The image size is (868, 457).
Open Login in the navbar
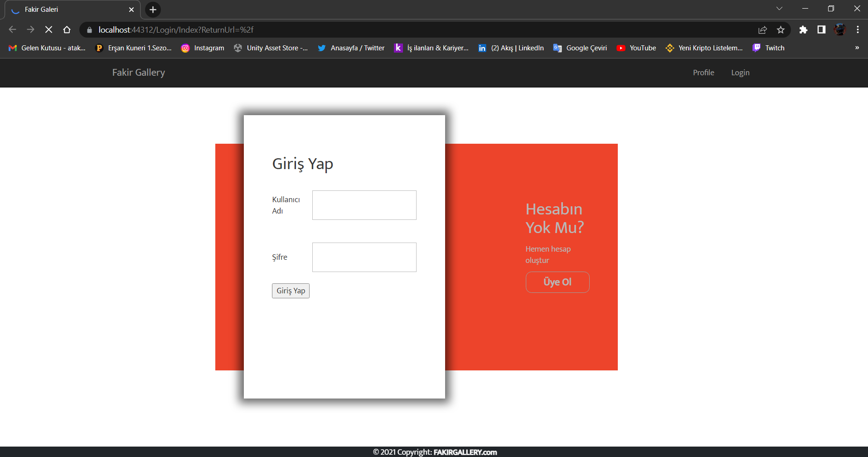(740, 73)
